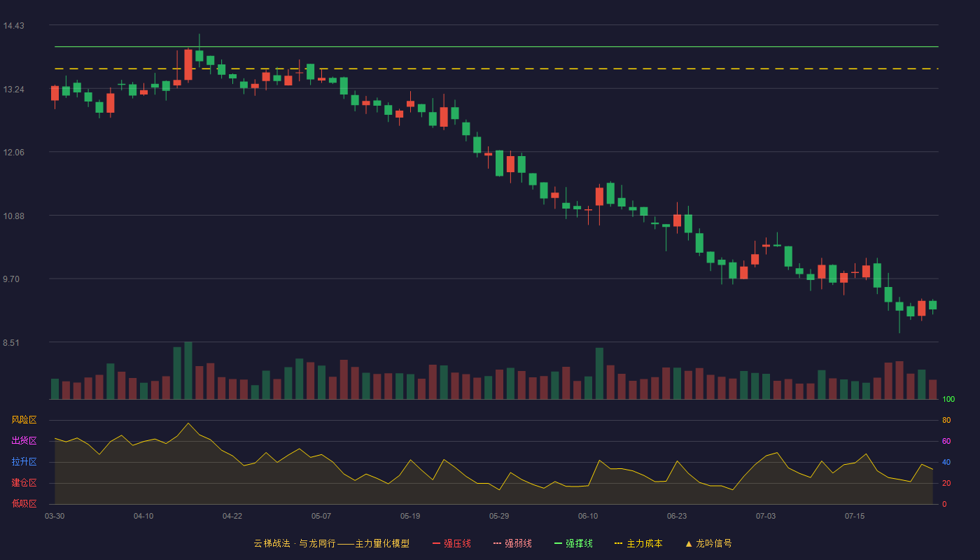The image size is (980, 560).
Task: Select the 风险区 zone label
Action: pyautogui.click(x=24, y=420)
